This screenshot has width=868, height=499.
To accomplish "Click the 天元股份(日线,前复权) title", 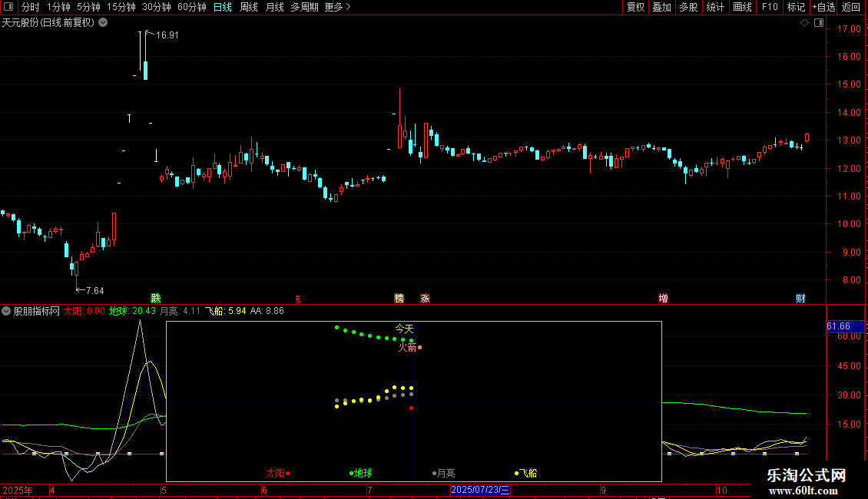I will coord(48,23).
